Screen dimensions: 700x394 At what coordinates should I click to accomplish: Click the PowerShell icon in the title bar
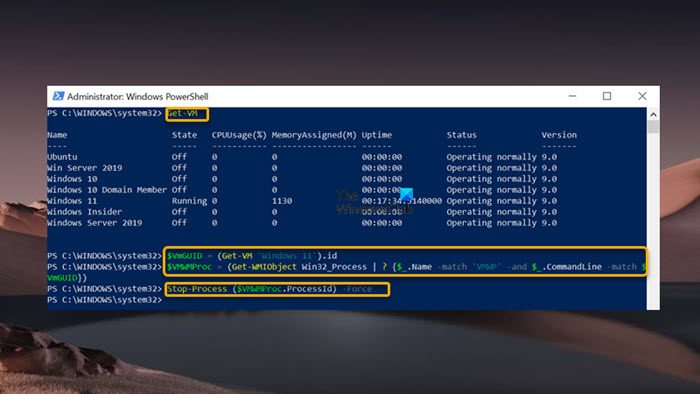[x=58, y=96]
